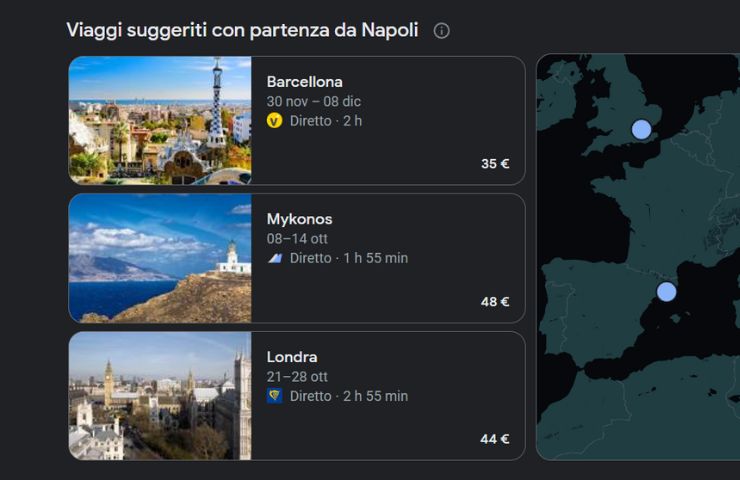The image size is (740, 480).
Task: Select the 44 € Londra price
Action: pyautogui.click(x=495, y=439)
